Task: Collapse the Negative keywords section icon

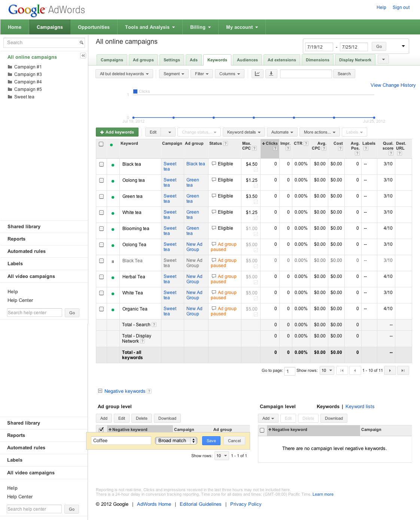Action: pyautogui.click(x=100, y=391)
